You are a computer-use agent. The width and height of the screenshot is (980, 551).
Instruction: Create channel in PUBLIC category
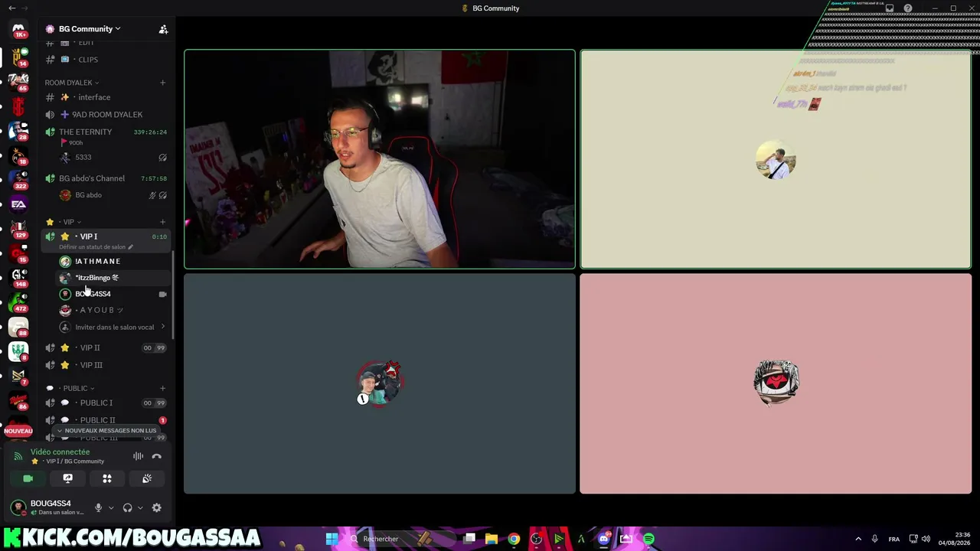[162, 388]
